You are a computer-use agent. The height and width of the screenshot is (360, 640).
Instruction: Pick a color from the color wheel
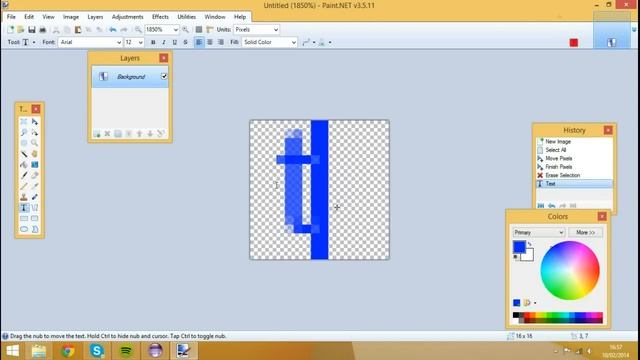[570, 270]
